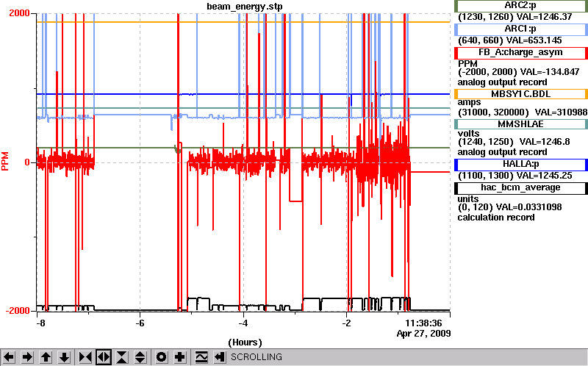Click MMSHLAE value VAL=1246.8
The width and height of the screenshot is (588, 366).
[545, 142]
